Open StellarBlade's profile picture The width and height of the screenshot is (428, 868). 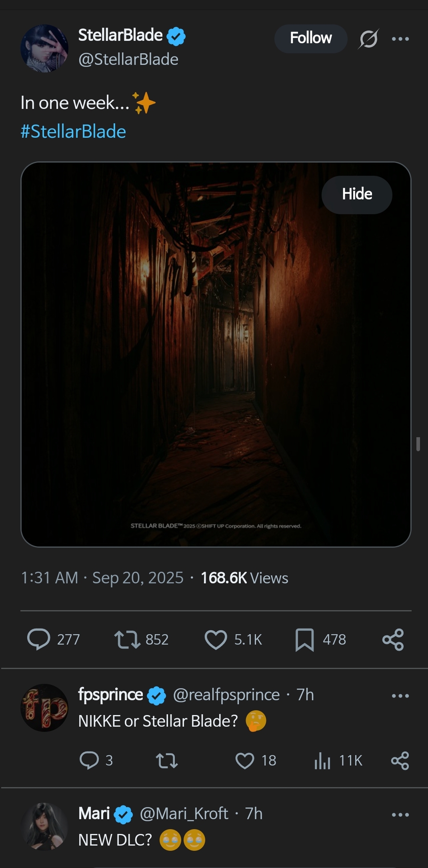(44, 48)
